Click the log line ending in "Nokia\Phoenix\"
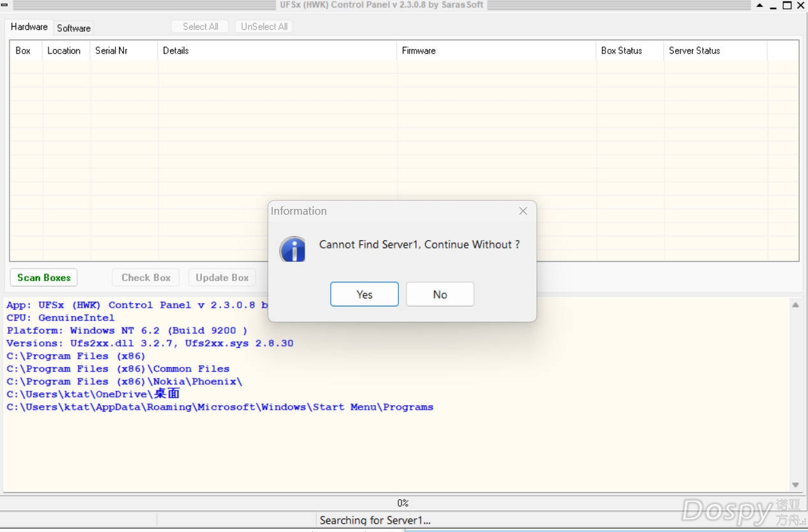 [x=124, y=382]
